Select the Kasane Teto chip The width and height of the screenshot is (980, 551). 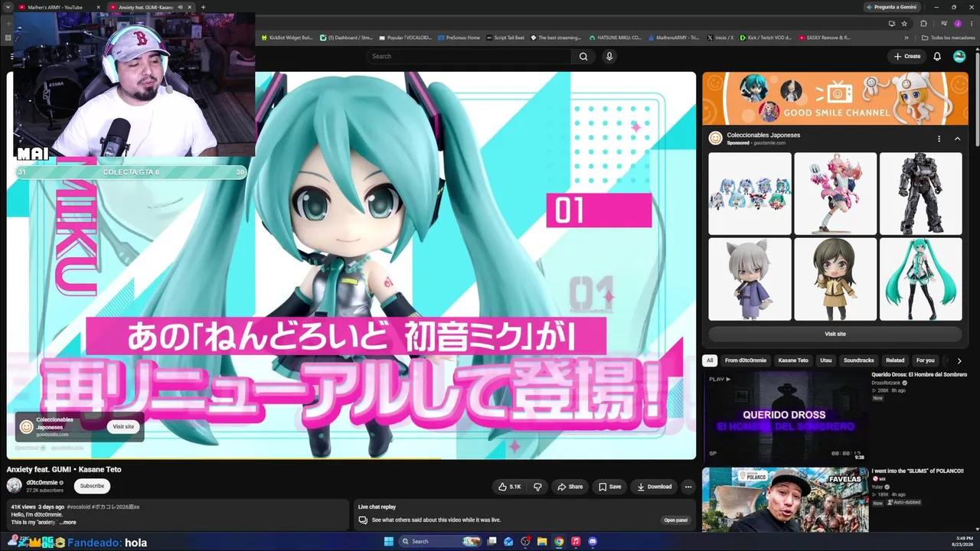pyautogui.click(x=793, y=360)
